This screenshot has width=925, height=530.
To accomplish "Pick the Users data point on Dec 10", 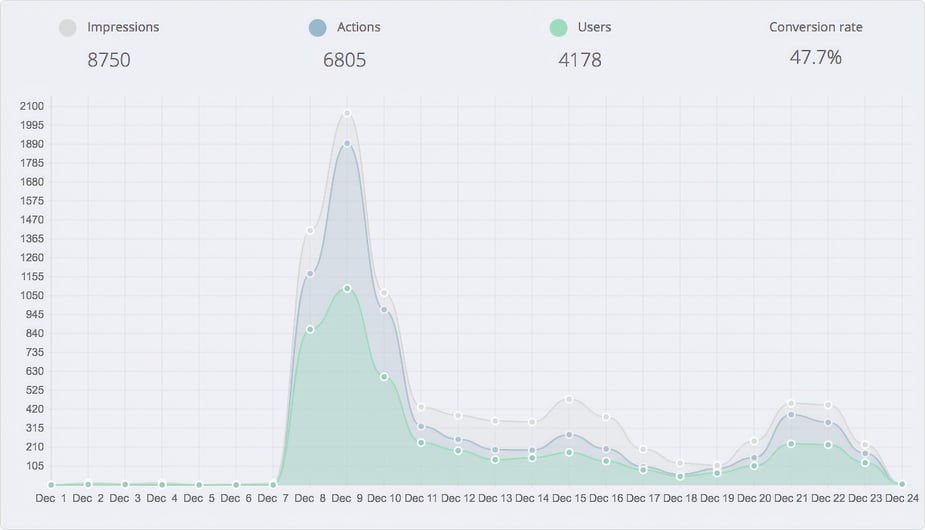I will pyautogui.click(x=384, y=376).
